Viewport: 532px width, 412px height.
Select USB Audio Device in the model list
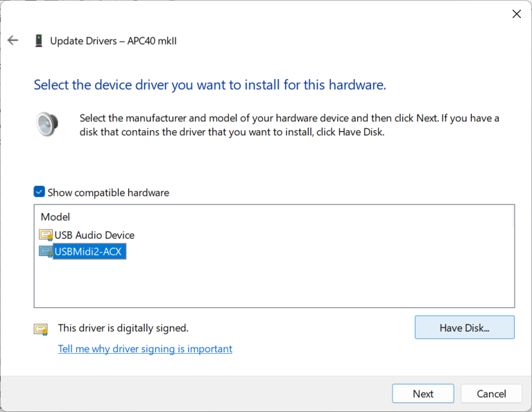94,235
